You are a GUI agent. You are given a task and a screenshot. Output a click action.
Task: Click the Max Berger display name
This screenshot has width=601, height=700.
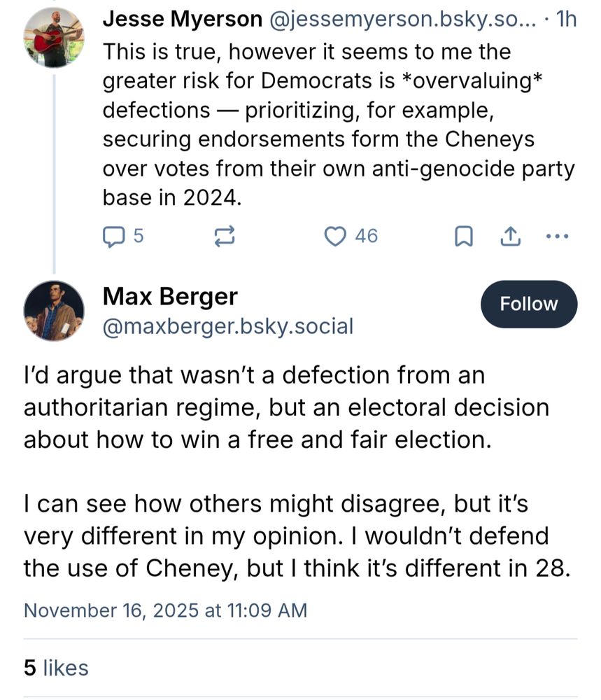170,297
